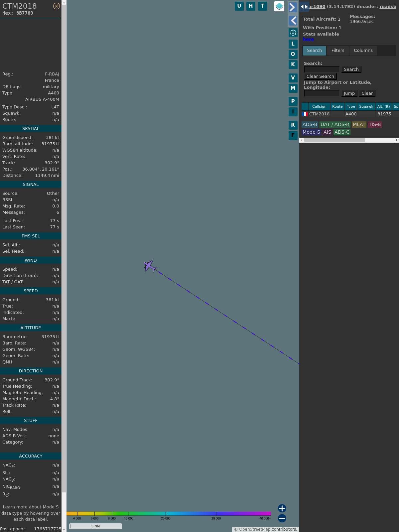Viewport: 399px width, 532px height.
Task: Switch to the Search tab
Action: pyautogui.click(x=315, y=51)
